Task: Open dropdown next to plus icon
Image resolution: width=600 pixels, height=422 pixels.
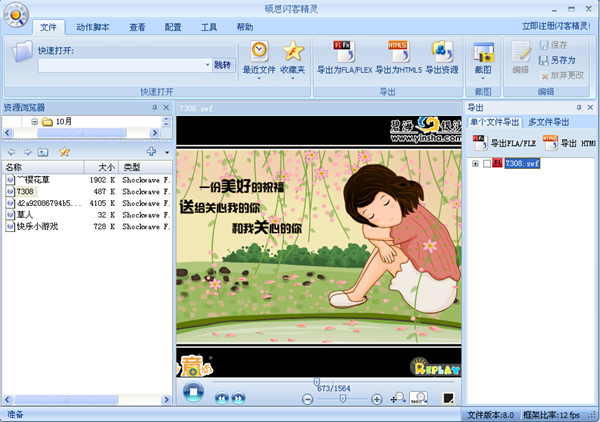Action: point(167,152)
